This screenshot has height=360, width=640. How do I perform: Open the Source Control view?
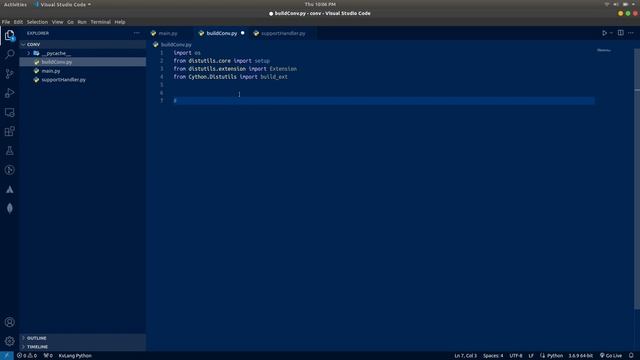(x=9, y=74)
